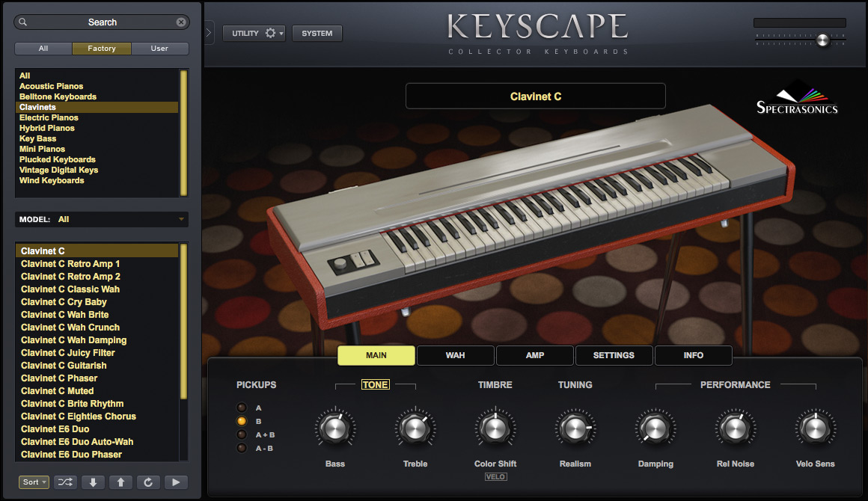Viewport: 868px width, 501px height.
Task: Switch to the INFO tab
Action: [694, 355]
